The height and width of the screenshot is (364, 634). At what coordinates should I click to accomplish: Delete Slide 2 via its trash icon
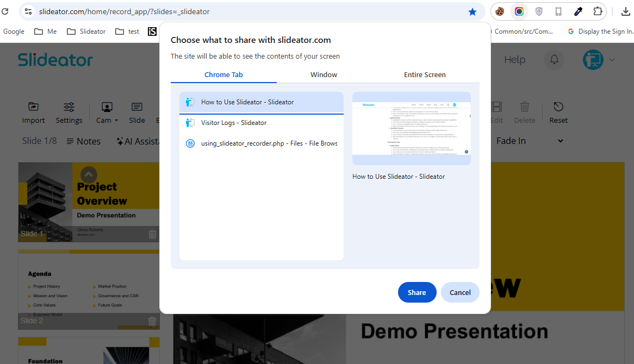click(x=152, y=321)
